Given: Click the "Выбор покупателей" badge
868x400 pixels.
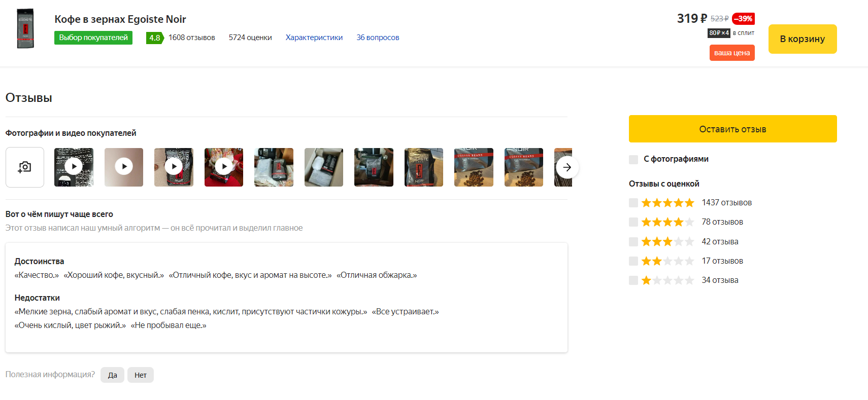Looking at the screenshot, I should pyautogui.click(x=93, y=38).
